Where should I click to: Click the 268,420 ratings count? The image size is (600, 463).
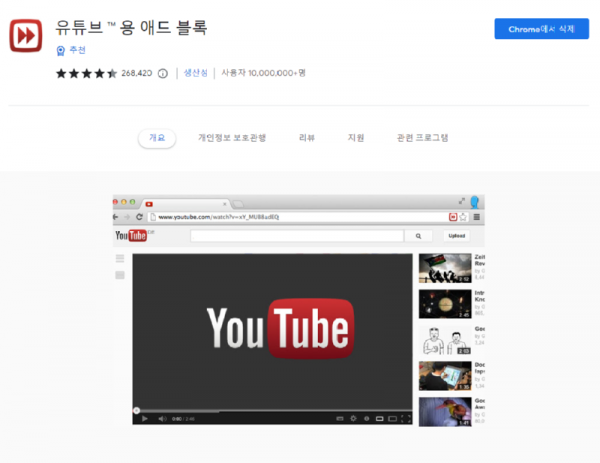[137, 73]
